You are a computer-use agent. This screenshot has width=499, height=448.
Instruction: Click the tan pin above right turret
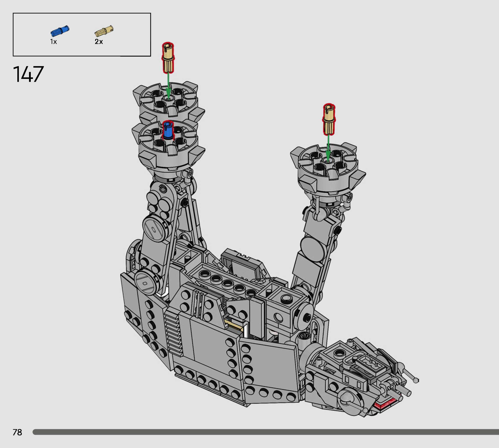329,119
